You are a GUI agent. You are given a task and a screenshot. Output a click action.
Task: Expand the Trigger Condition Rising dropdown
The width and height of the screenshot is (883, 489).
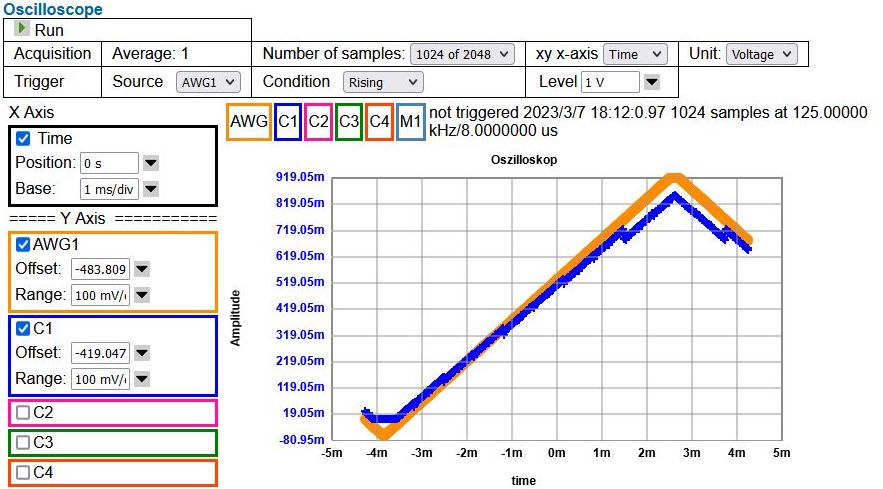[382, 82]
